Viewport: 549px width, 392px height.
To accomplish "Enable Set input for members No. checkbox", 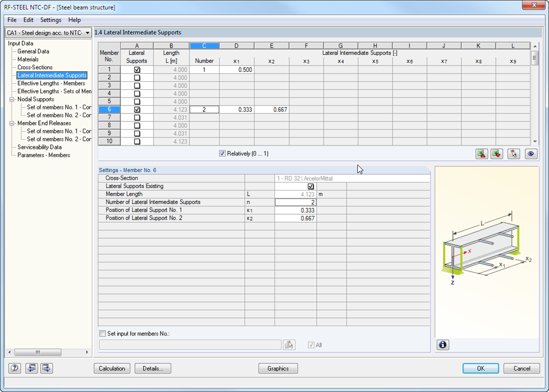I will coord(102,333).
